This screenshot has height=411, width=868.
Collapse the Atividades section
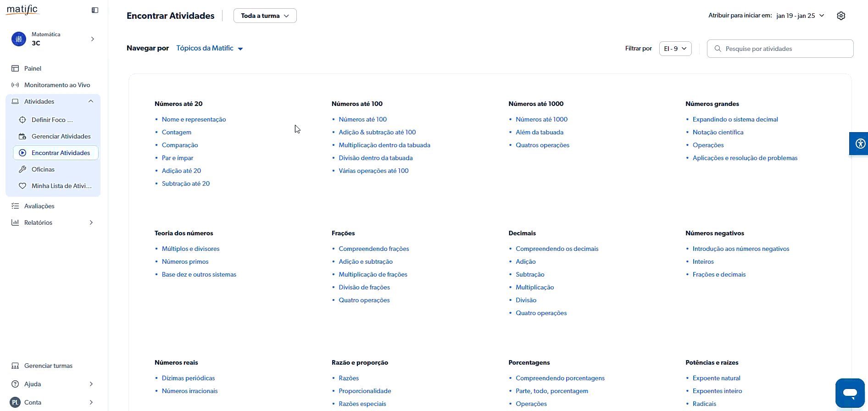(x=91, y=101)
